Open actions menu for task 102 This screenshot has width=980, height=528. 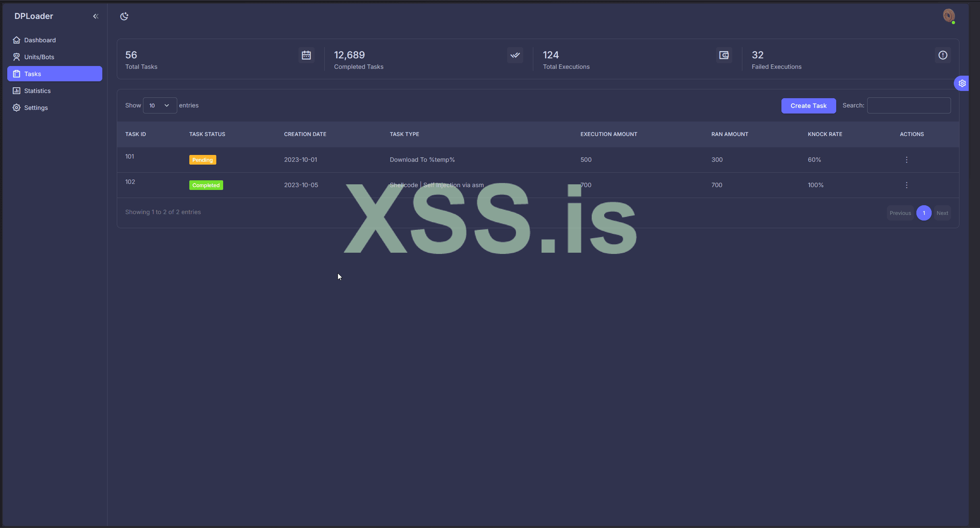[x=906, y=185]
